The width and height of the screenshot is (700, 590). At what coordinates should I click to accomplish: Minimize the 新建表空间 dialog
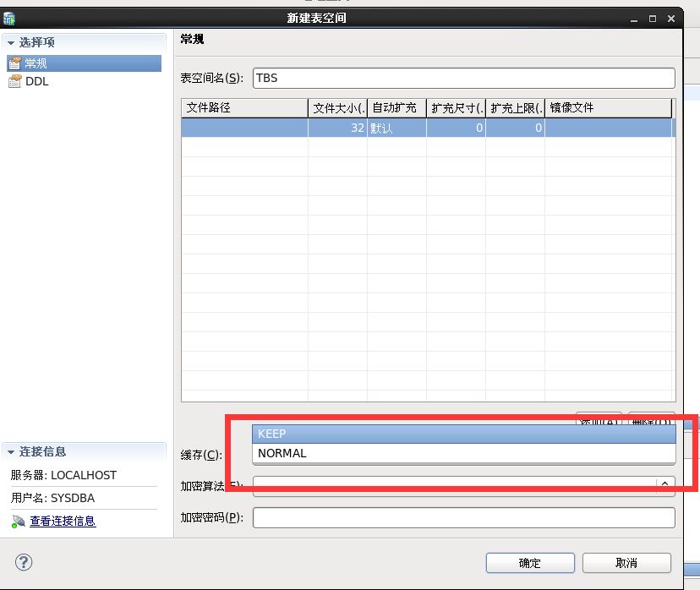pyautogui.click(x=634, y=19)
